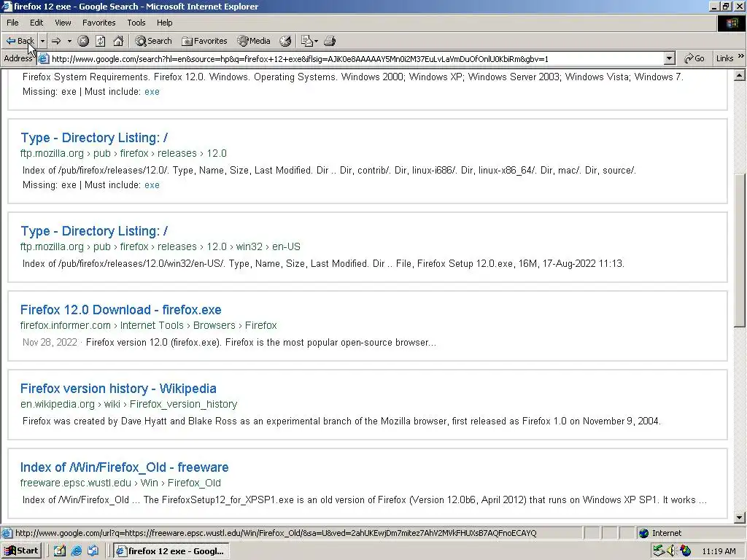Click the vertical scrollbar up arrow
This screenshot has width=747, height=560.
[740, 75]
